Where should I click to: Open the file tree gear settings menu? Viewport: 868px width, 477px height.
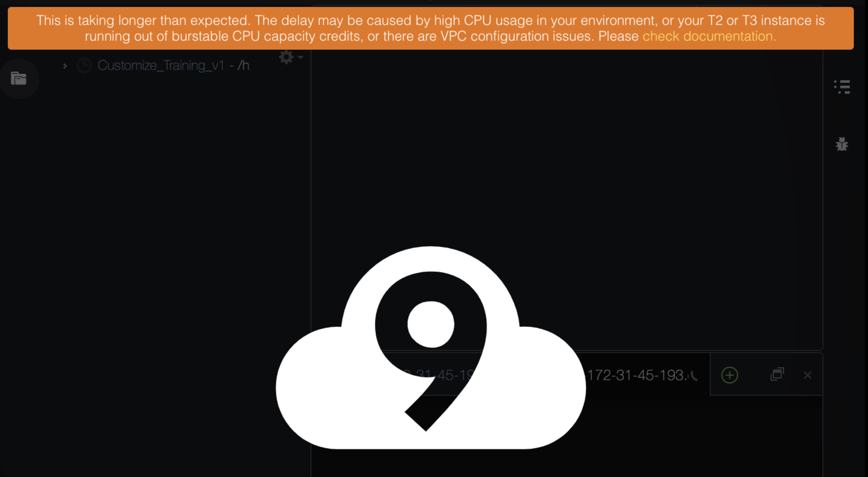291,57
